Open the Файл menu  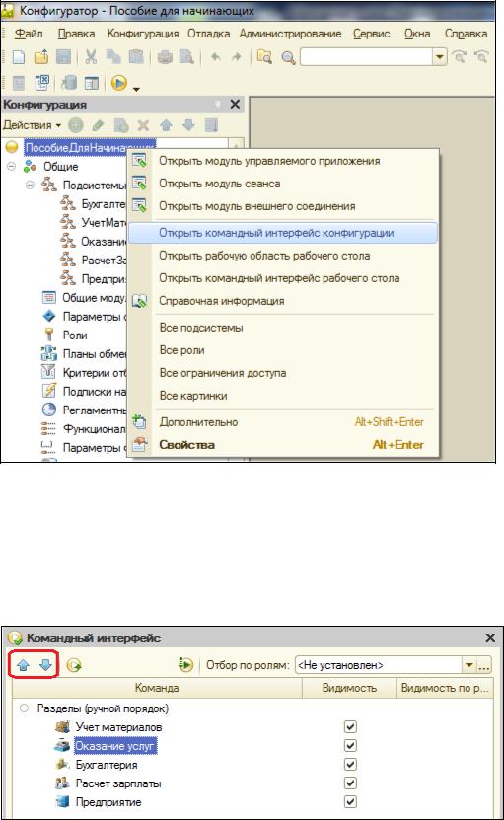coord(29,34)
